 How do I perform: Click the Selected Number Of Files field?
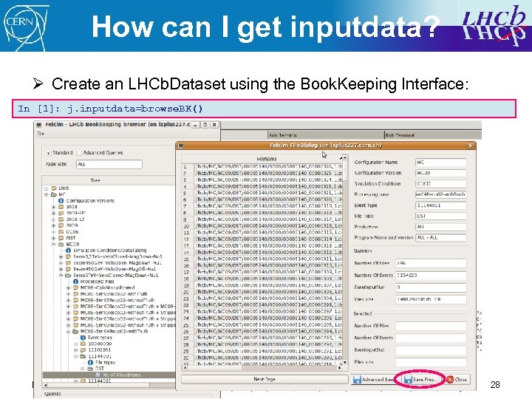coord(431,326)
